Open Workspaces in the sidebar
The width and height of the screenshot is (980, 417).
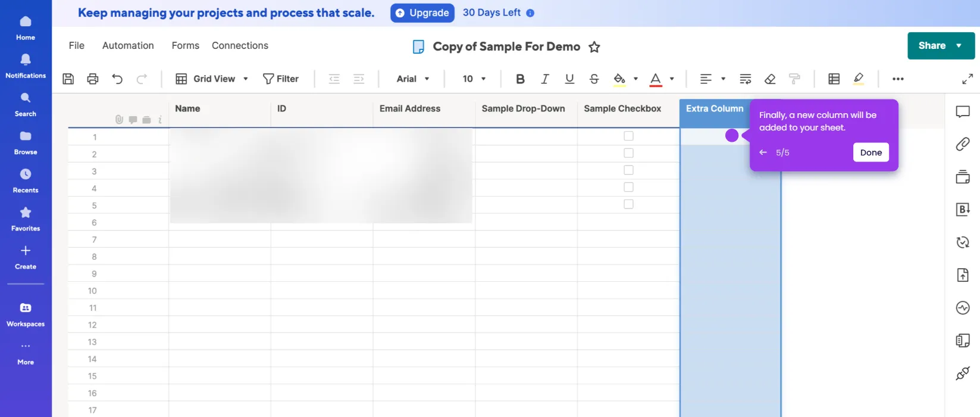point(26,314)
